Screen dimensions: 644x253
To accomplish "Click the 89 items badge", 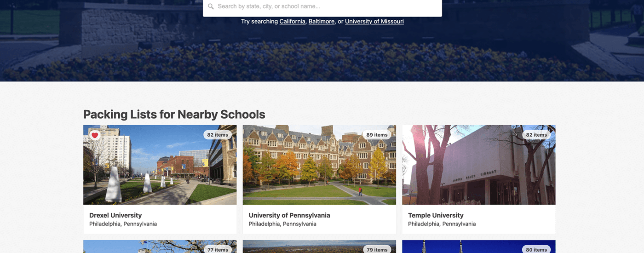I will (377, 135).
